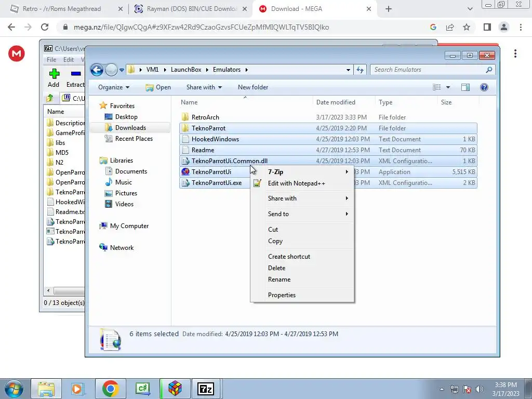This screenshot has width=532, height=399.
Task: Click the Windows Start button
Action: [14, 389]
